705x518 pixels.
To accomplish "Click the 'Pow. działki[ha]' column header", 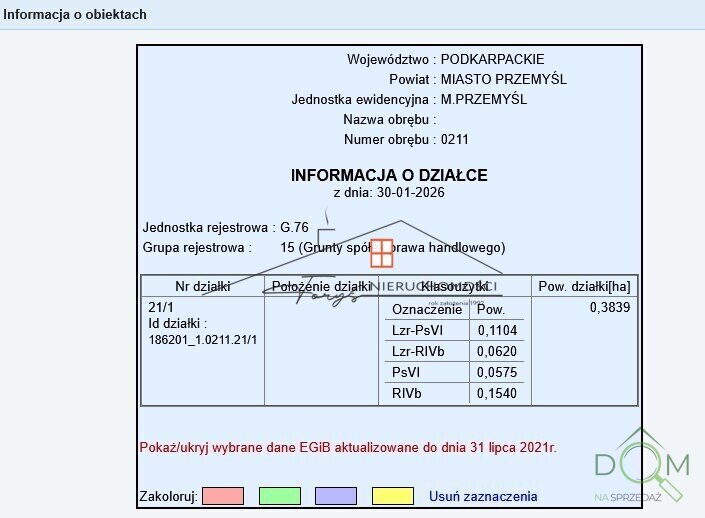I will (584, 286).
